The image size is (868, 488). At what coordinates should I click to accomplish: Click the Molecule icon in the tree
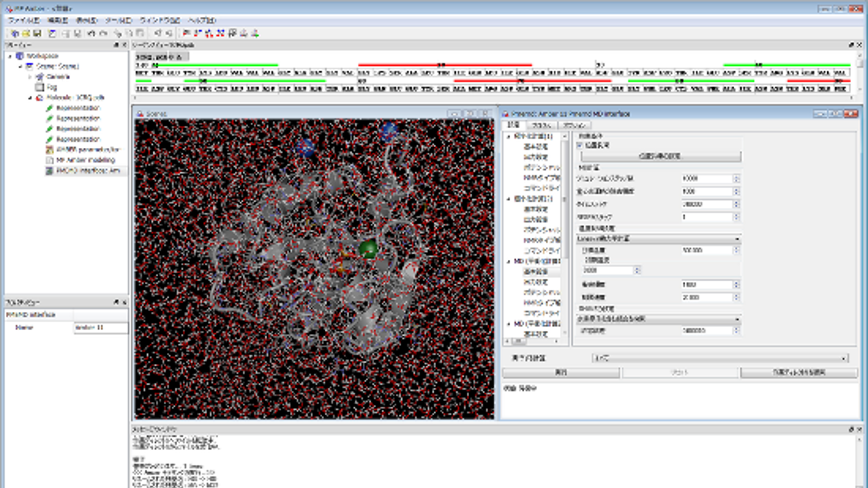coord(40,97)
